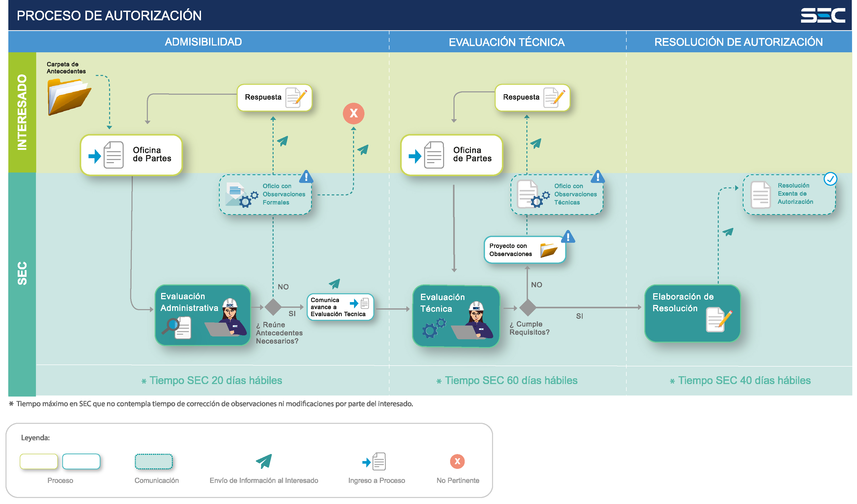Click the Cumple Requisitos decision diamond
The width and height of the screenshot is (857, 504).
pos(527,308)
